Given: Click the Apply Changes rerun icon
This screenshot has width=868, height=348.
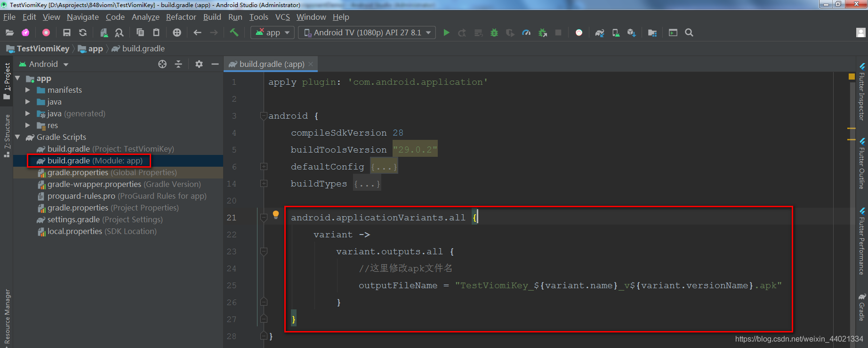Looking at the screenshot, I should pos(462,32).
